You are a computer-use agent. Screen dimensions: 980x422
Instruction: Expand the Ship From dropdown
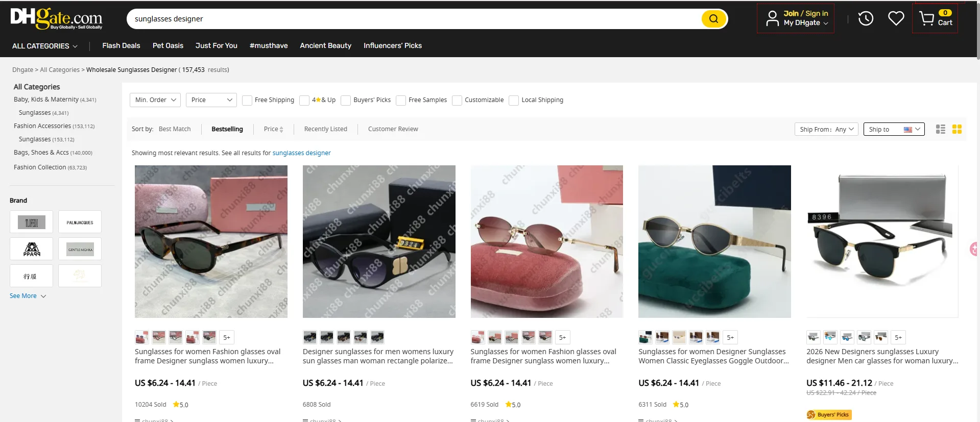click(x=826, y=130)
